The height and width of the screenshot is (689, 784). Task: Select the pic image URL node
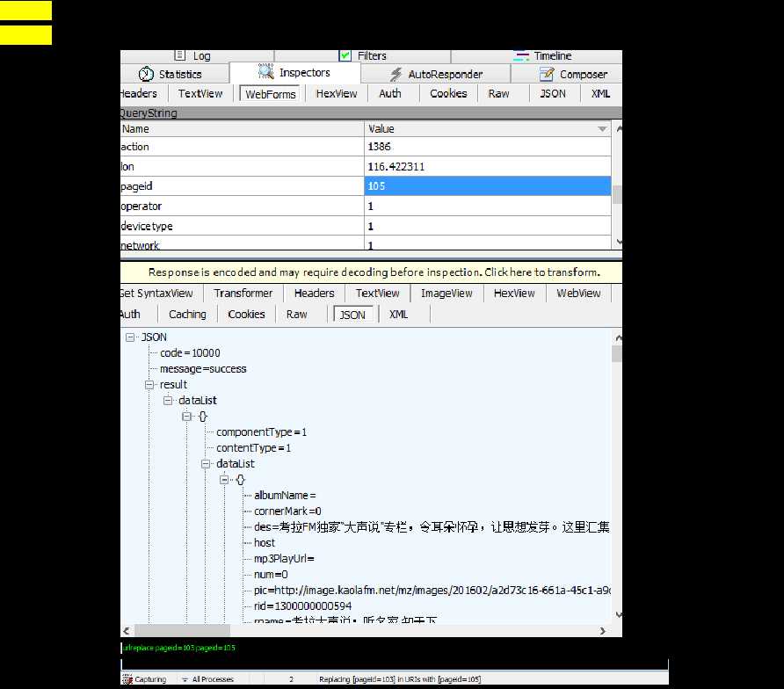432,591
